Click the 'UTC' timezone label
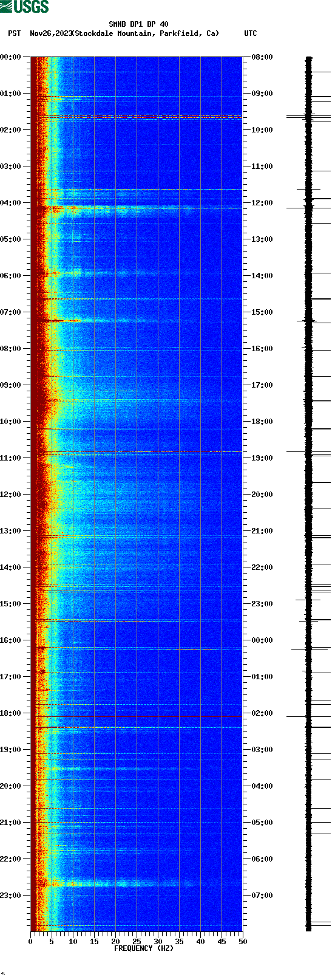The width and height of the screenshot is (335, 980). click(x=251, y=33)
